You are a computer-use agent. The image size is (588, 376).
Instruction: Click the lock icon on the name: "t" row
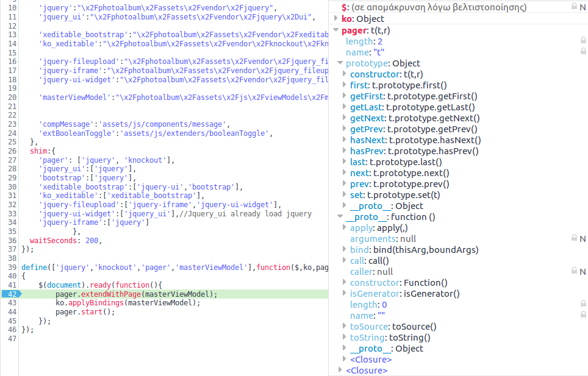[583, 51]
